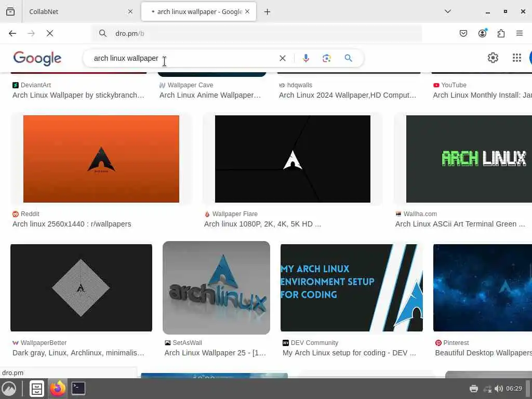Select the arch linux wallpaper Google tab
532x399 pixels.
click(x=198, y=11)
